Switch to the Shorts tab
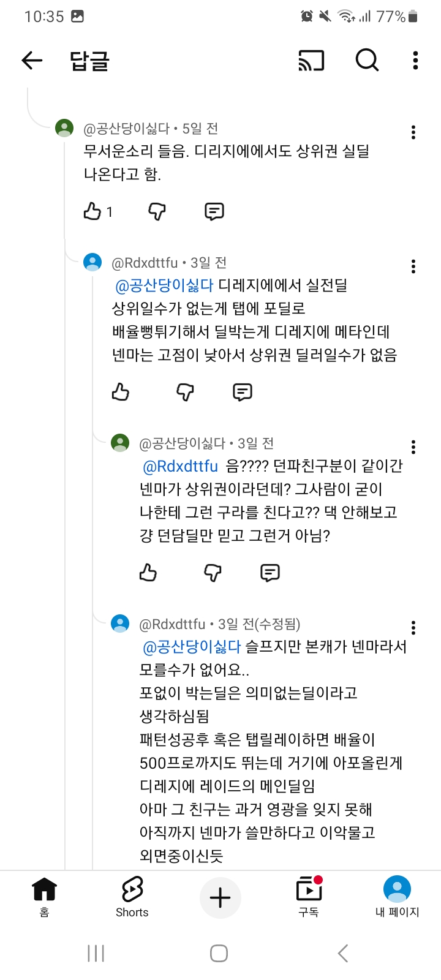441x980 pixels. click(132, 896)
